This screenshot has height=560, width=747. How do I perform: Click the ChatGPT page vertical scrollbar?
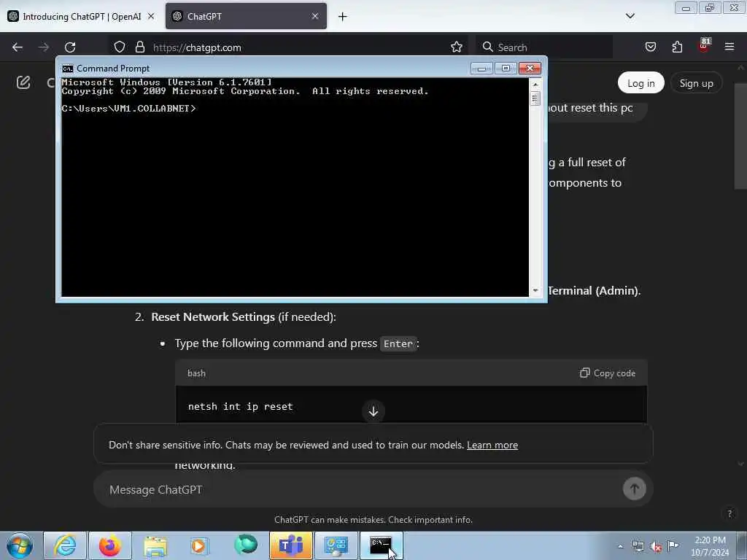click(x=741, y=136)
